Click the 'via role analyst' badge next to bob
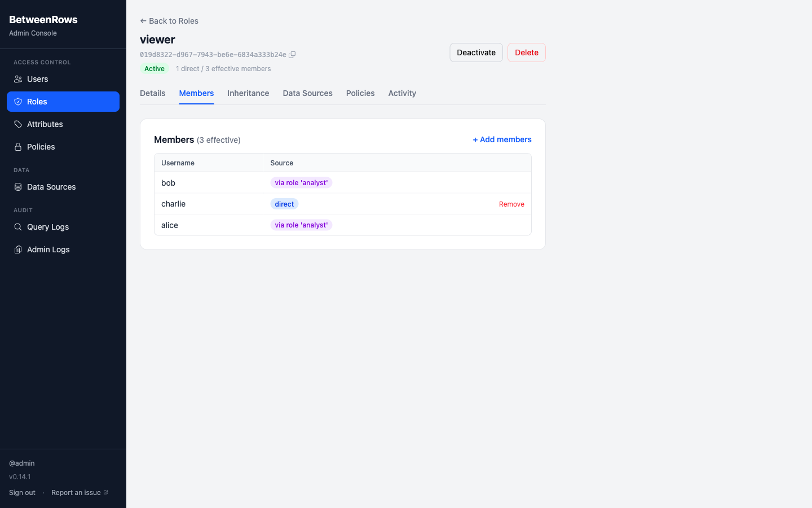 301,182
